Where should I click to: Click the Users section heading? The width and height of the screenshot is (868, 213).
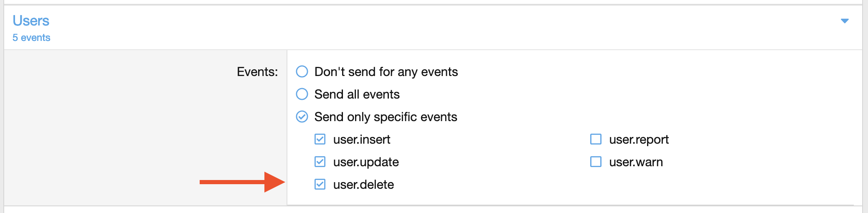pos(31,20)
